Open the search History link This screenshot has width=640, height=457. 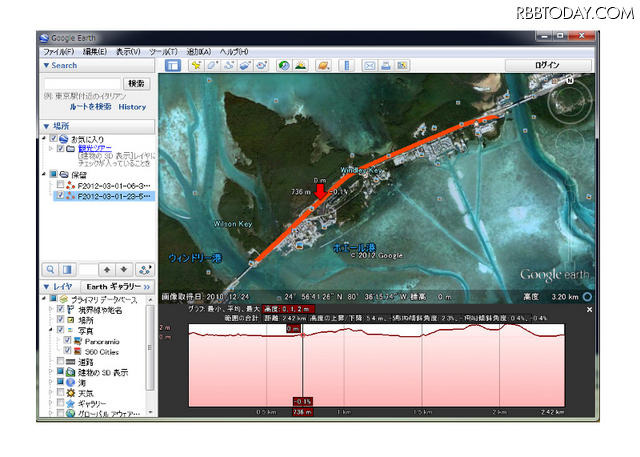point(132,107)
